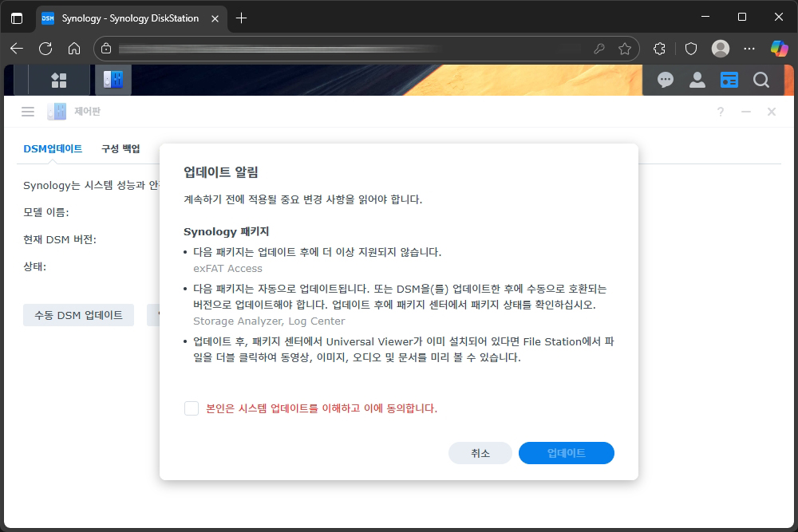This screenshot has width=798, height=532.
Task: Add this page to favorites star
Action: point(625,49)
